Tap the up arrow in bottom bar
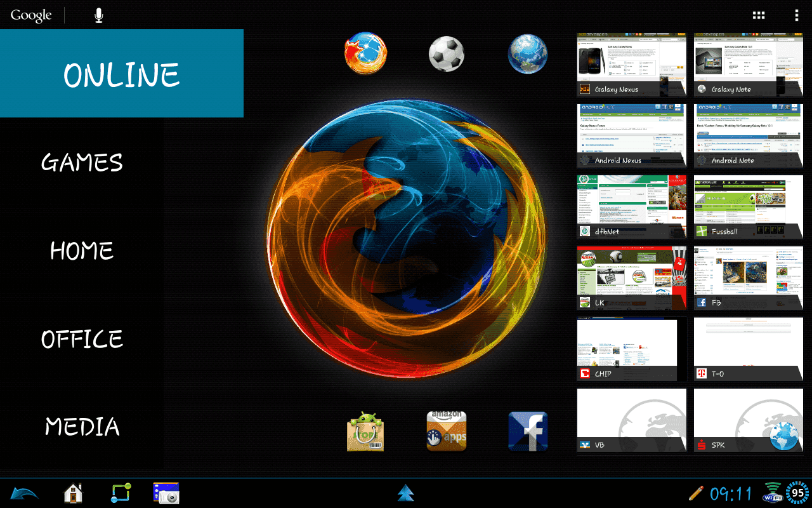 point(406,493)
